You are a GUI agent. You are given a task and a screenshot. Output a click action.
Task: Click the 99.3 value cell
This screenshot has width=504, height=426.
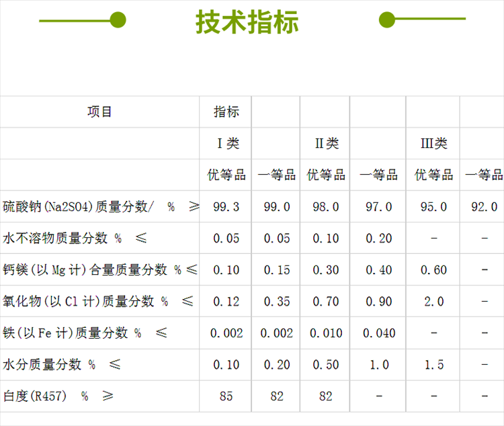point(226,207)
